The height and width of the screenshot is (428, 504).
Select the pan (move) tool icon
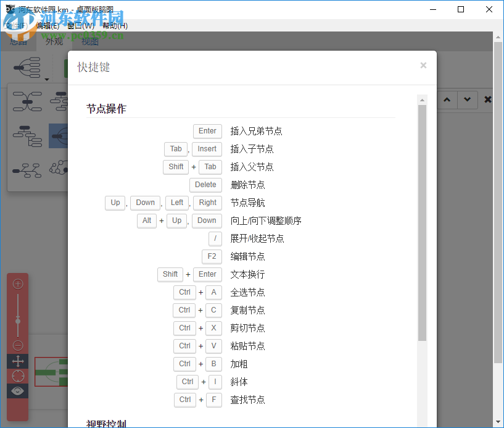17,361
